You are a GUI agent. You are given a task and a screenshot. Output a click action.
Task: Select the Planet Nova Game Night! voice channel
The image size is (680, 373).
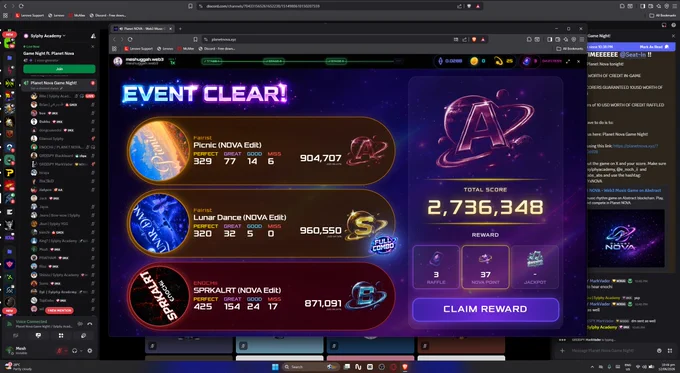pyautogui.click(x=59, y=84)
